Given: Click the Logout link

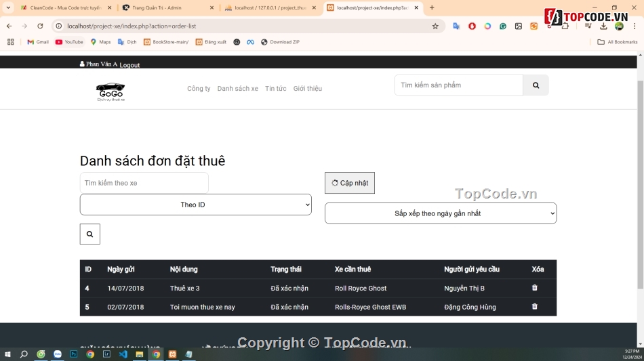Looking at the screenshot, I should [129, 65].
